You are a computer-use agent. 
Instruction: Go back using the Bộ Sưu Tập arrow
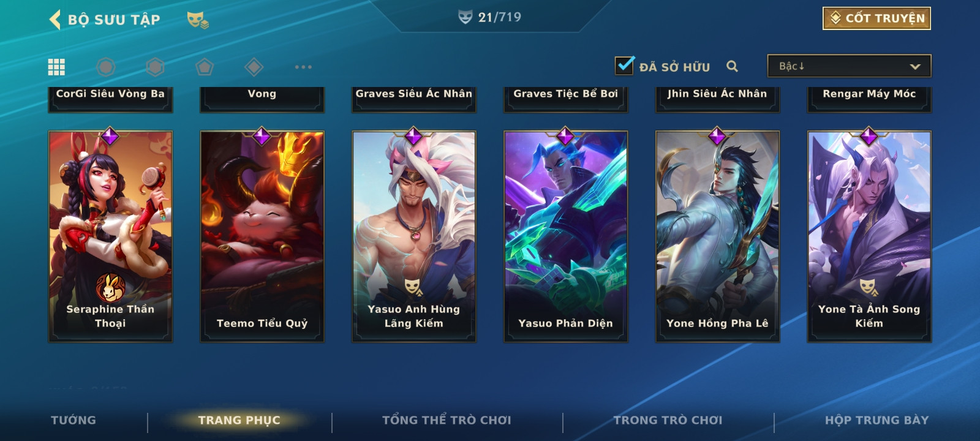[55, 20]
